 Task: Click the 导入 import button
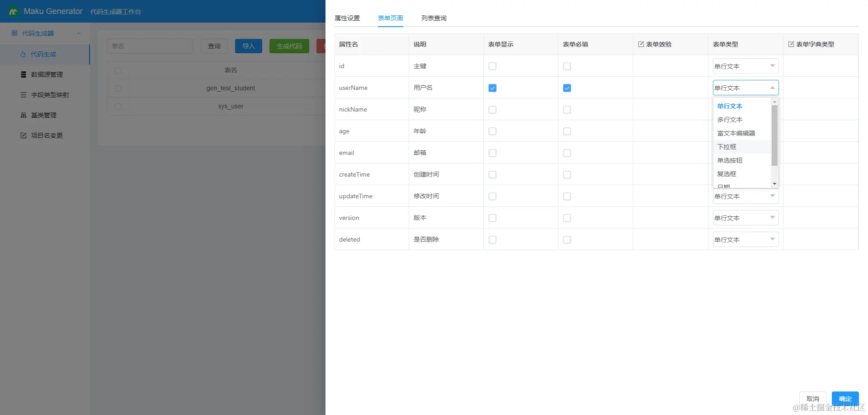pyautogui.click(x=249, y=46)
